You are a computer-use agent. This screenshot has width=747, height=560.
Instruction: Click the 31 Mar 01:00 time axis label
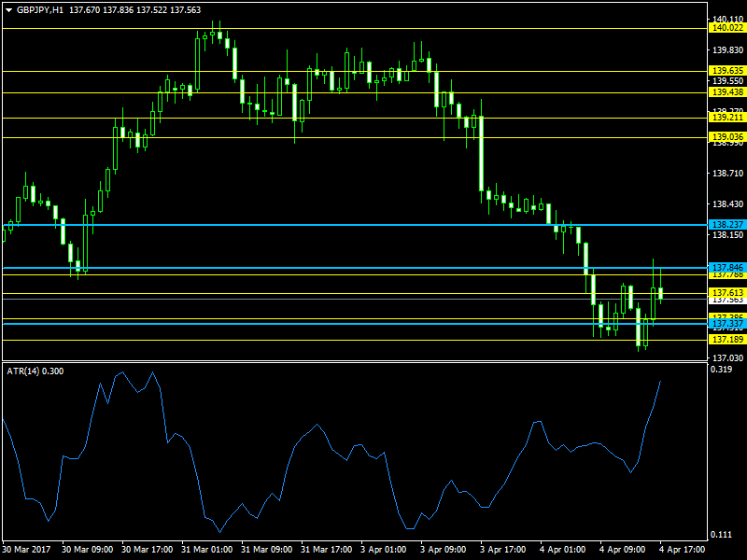click(206, 550)
